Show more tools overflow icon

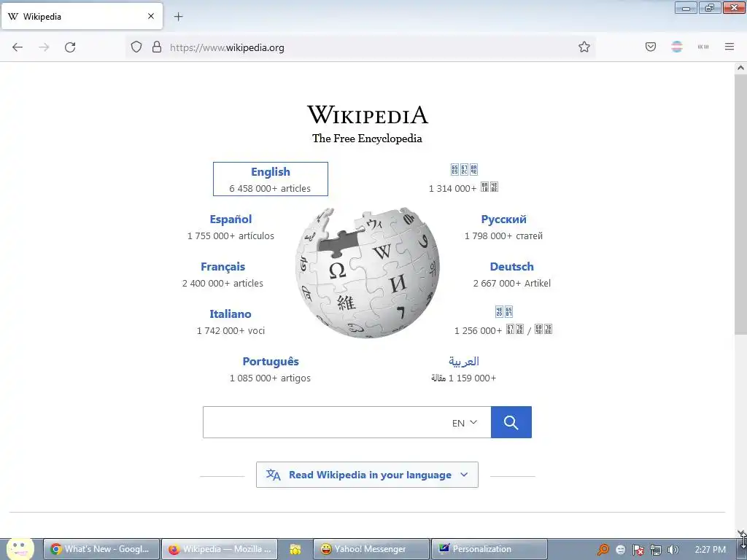703,47
